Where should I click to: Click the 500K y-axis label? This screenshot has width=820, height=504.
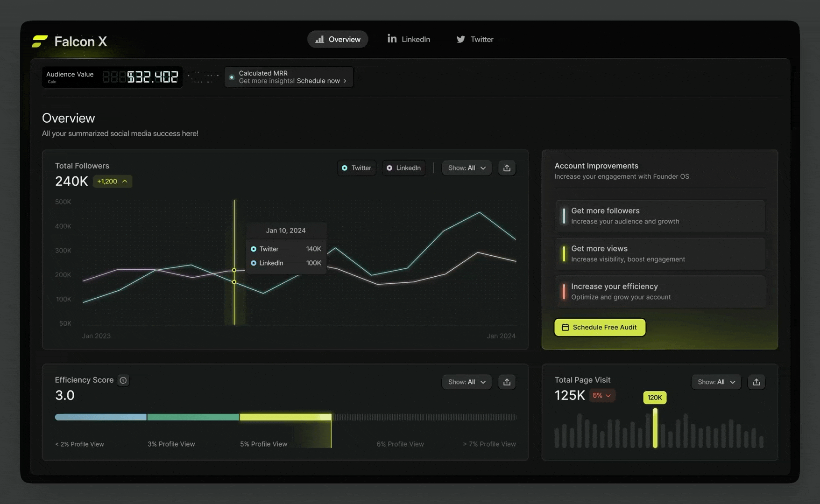[x=63, y=202]
